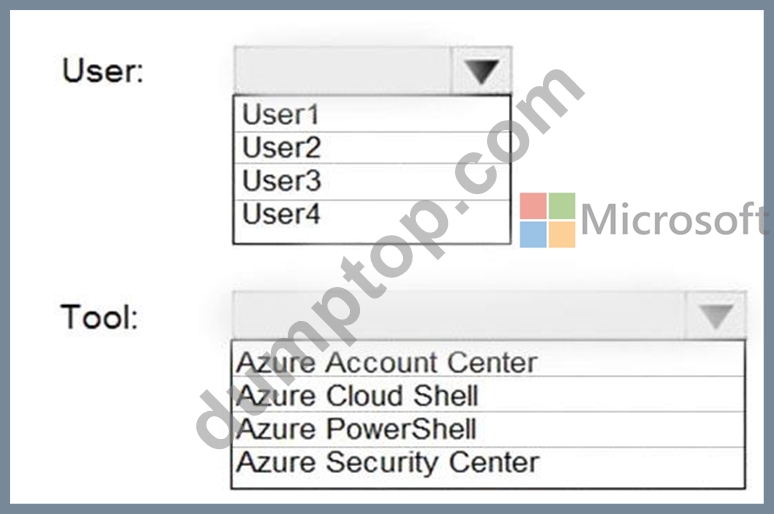Click the yellow square of Microsoft logo
774x514 pixels.
[562, 234]
